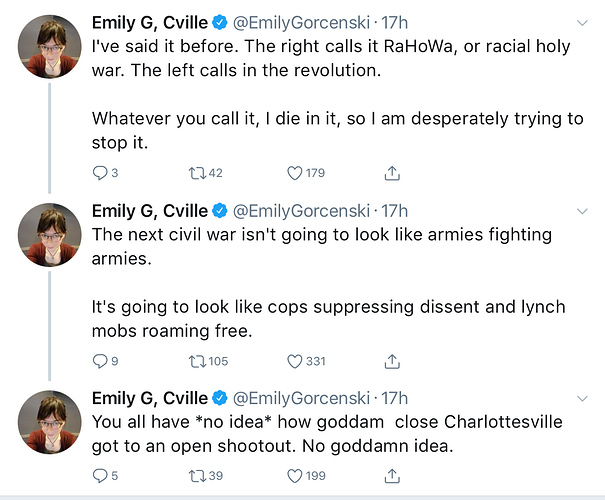View profile photo on first tweet
The image size is (605, 500).
[x=50, y=47]
